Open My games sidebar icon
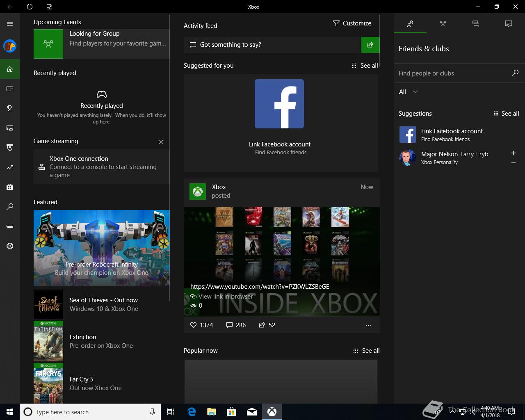 coord(10,89)
